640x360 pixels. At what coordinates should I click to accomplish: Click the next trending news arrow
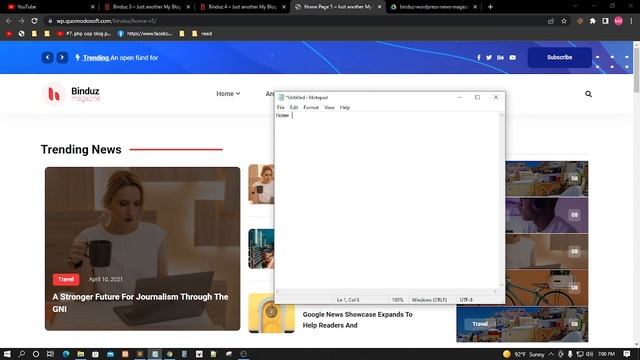62,58
